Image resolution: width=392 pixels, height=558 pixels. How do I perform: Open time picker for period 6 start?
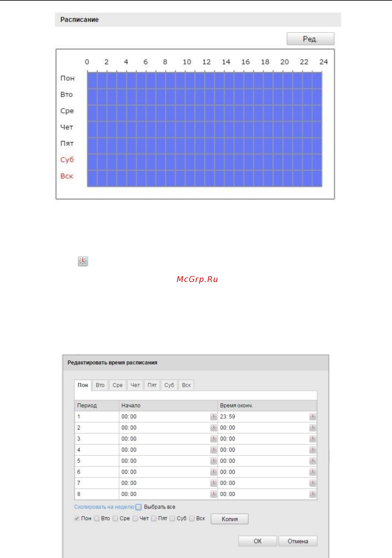point(213,472)
